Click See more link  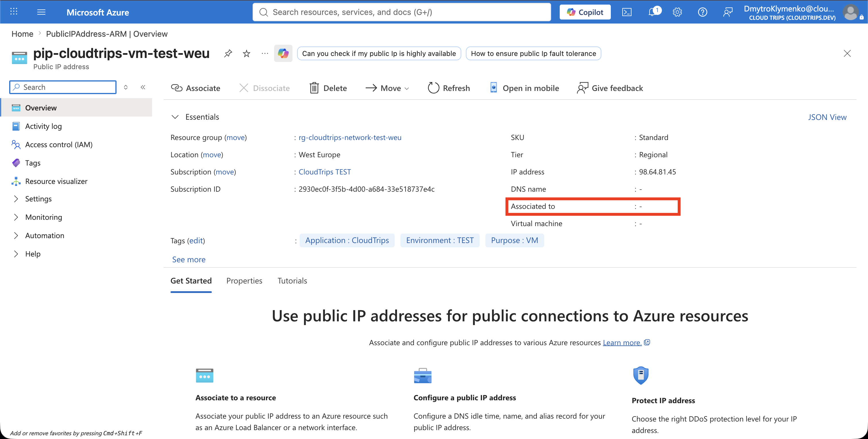[189, 259]
